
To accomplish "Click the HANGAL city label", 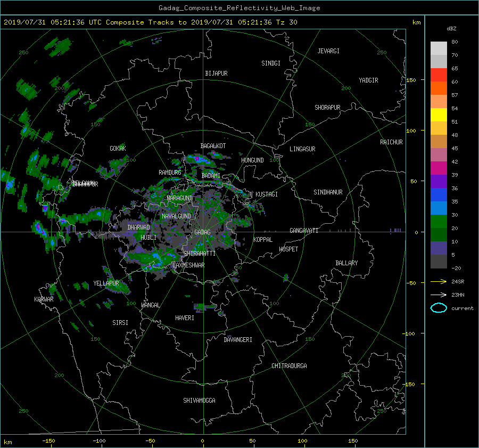I will (x=150, y=305).
